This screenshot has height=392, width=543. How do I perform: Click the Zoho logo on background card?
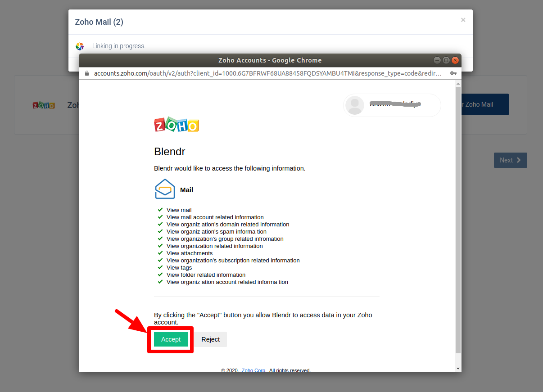44,105
